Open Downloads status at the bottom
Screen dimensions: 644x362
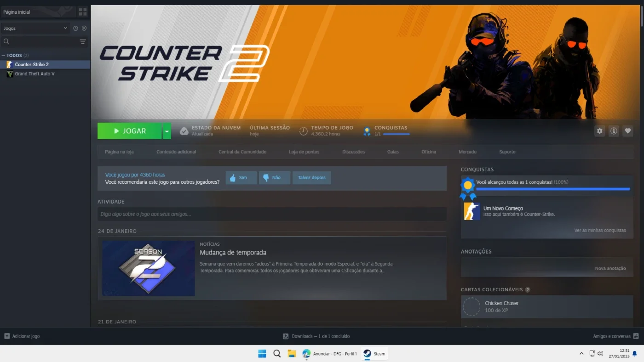316,336
